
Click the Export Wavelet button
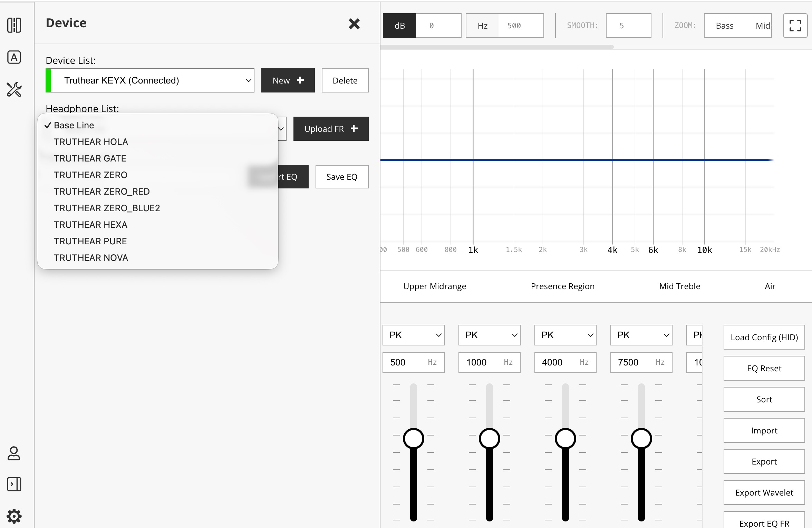coord(764,492)
